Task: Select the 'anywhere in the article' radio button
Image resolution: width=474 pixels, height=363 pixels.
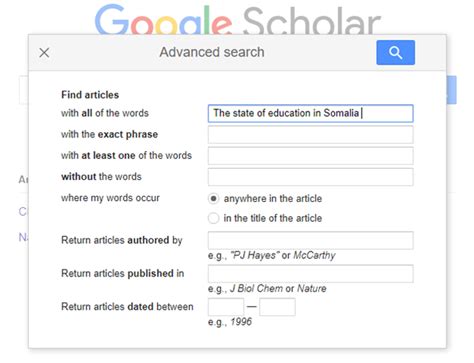Action: point(213,199)
